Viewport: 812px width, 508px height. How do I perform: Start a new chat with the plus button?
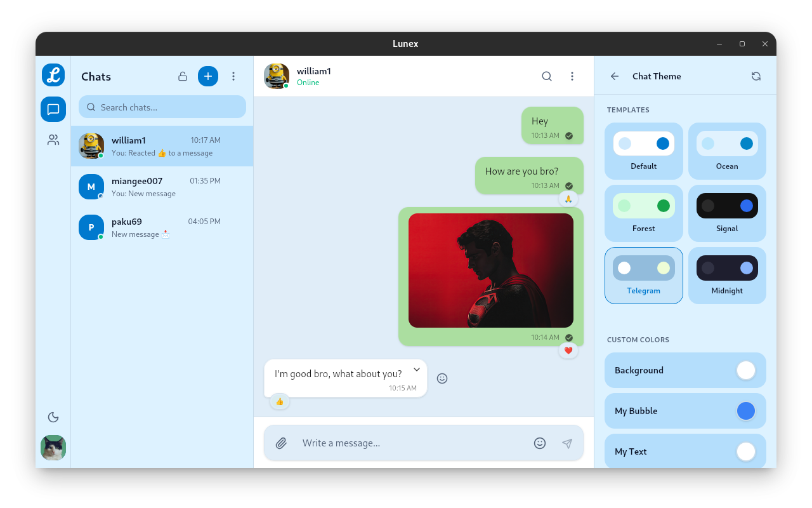pyautogui.click(x=208, y=76)
